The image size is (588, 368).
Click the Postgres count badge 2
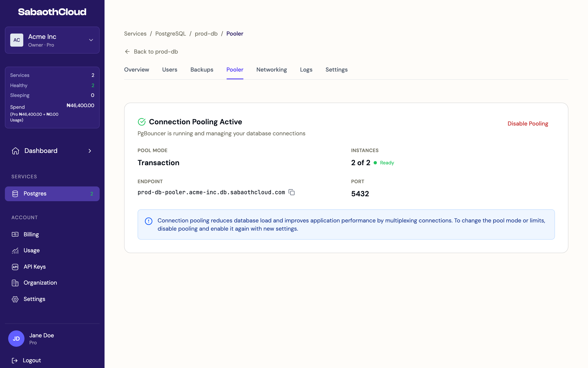click(x=92, y=194)
